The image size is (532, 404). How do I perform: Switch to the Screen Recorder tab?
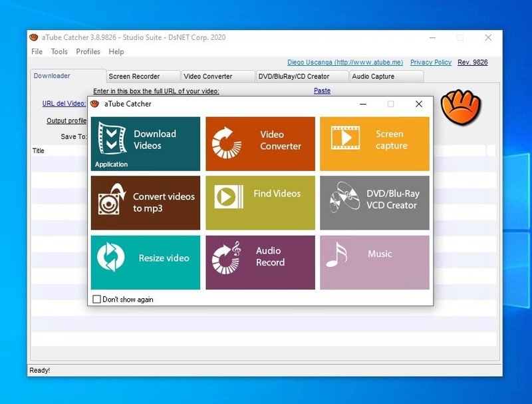coord(142,76)
